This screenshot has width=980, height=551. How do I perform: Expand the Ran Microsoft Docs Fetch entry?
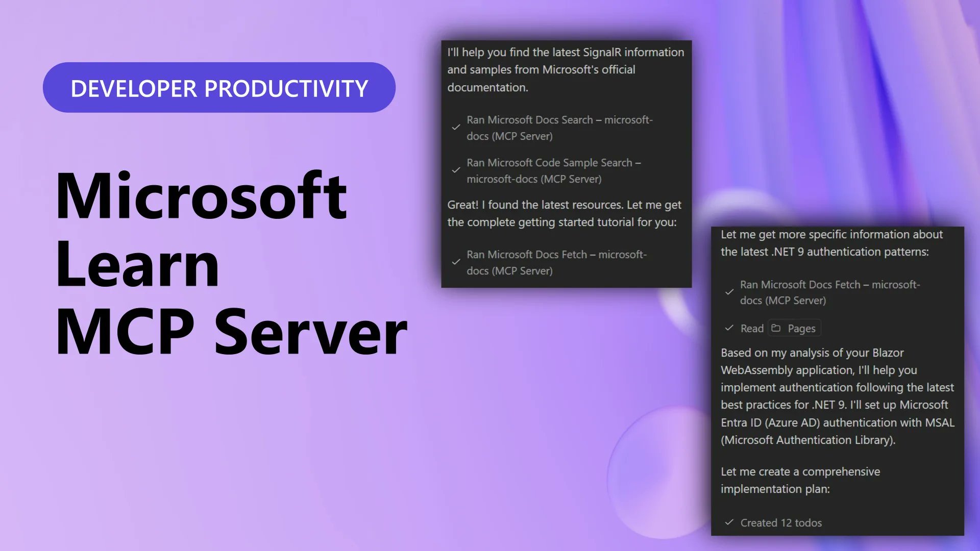click(556, 262)
